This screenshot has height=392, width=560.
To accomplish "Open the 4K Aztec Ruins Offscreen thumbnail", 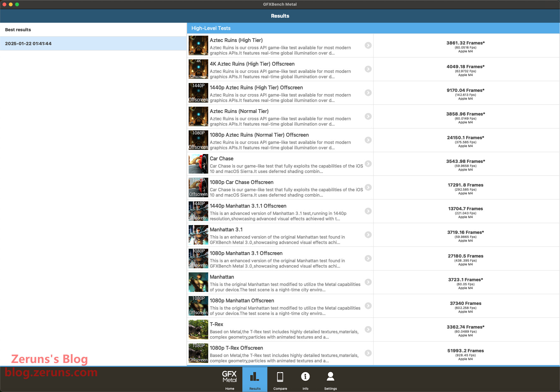I will pos(198,69).
